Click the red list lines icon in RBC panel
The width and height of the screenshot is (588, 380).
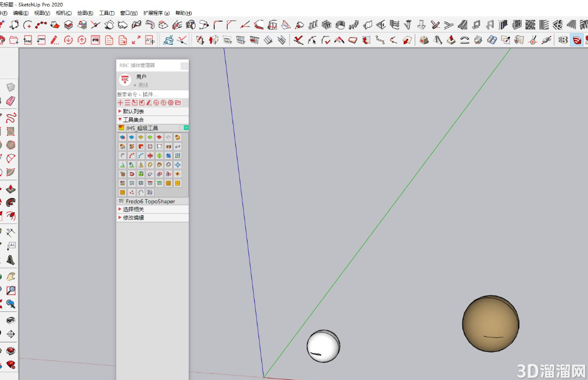click(127, 103)
